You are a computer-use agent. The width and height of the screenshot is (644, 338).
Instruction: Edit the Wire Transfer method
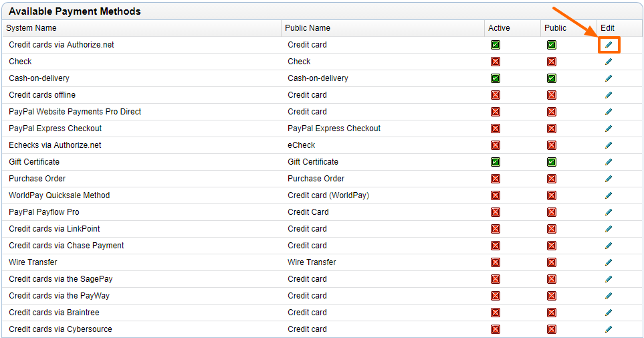[609, 262]
